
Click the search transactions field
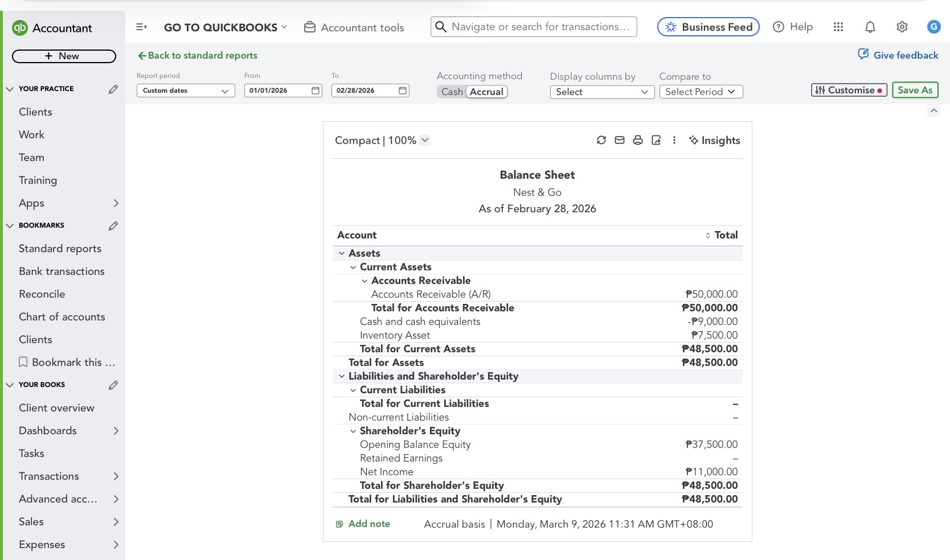point(540,27)
